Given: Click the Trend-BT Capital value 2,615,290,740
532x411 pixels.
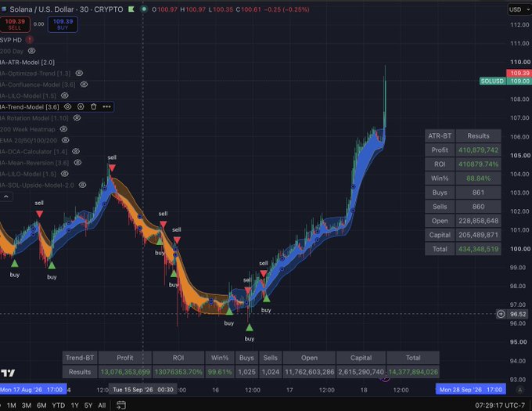Looking at the screenshot, I should [361, 372].
